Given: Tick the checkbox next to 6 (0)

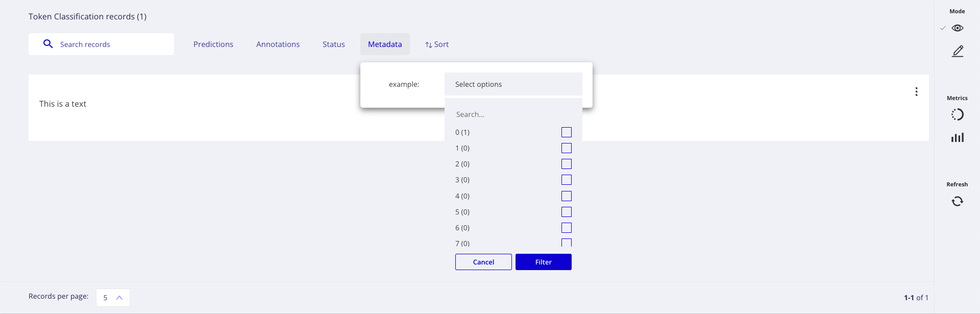Looking at the screenshot, I should coord(567,228).
